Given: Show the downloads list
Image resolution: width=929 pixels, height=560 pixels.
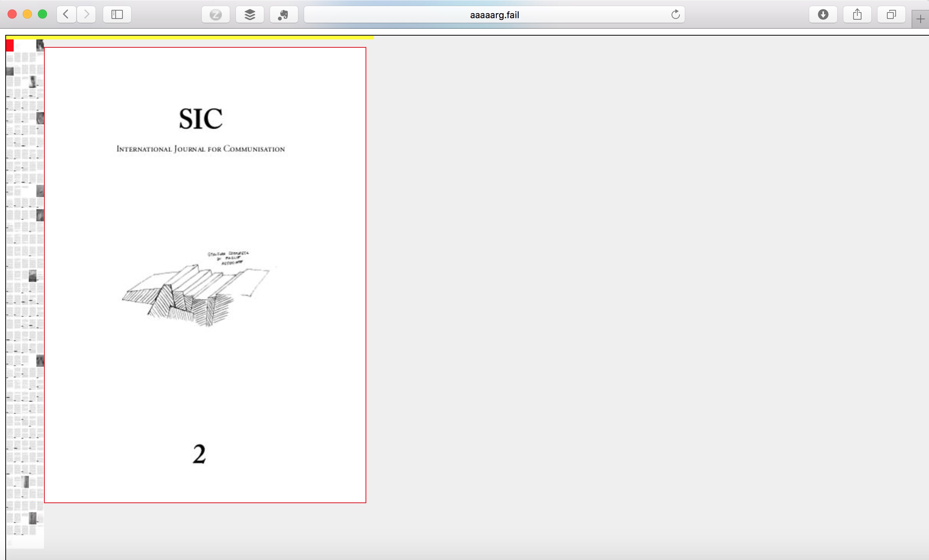Looking at the screenshot, I should [x=823, y=15].
